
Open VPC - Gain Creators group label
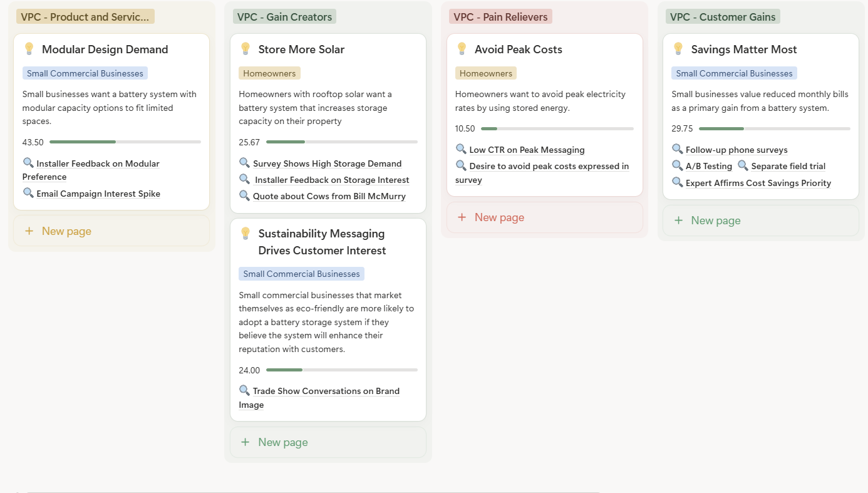click(284, 17)
